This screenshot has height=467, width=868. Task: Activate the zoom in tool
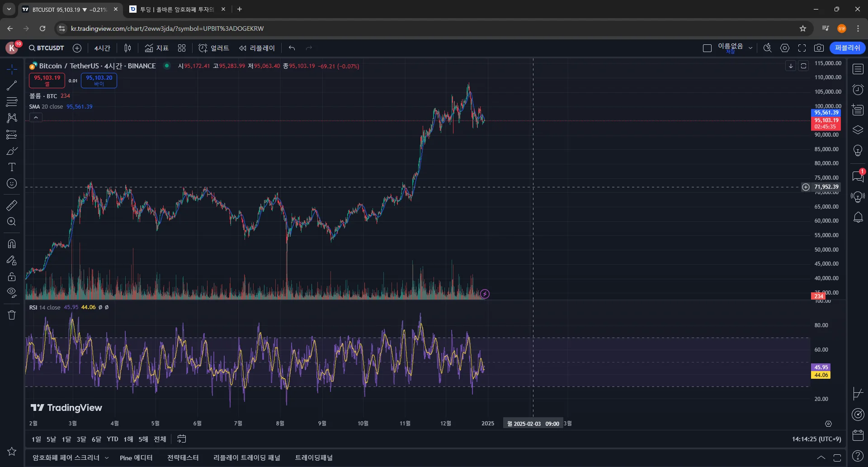click(x=12, y=222)
